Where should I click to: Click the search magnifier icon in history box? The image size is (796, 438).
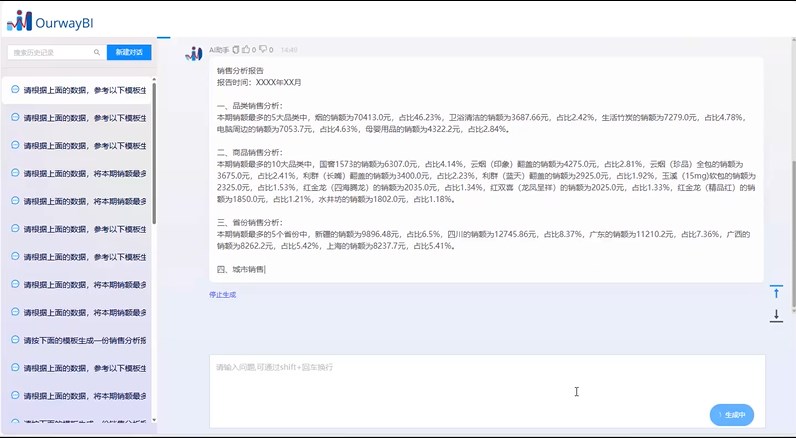pos(96,52)
